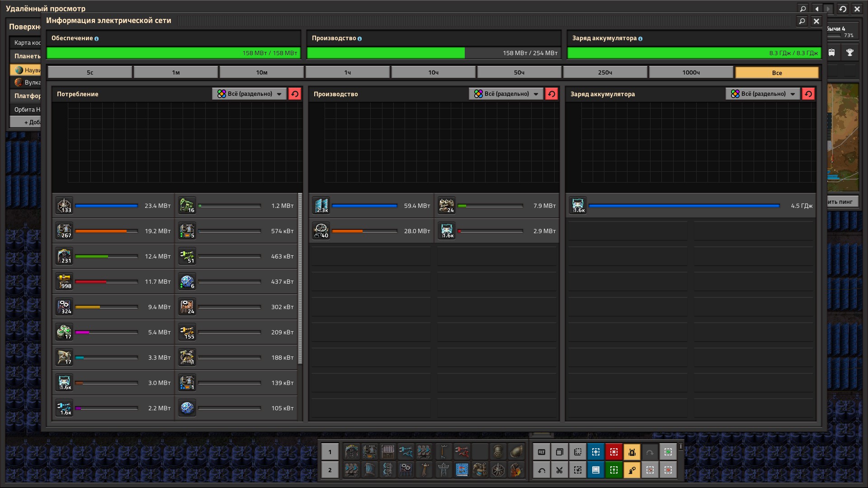Image resolution: width=868 pixels, height=488 pixels.
Task: Click the satisfaction bar 158 МВт / 158 МВт
Action: coord(174,53)
